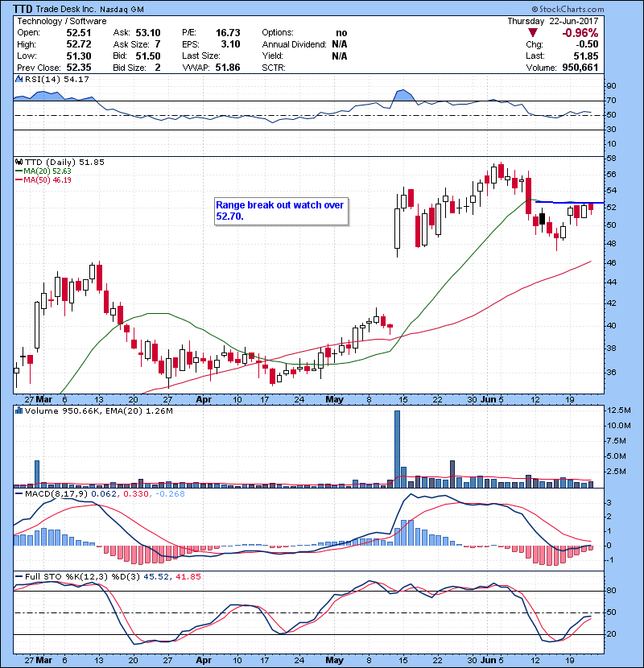The image size is (644, 668).
Task: Click the Prev Close value 52.35
Action: (x=78, y=68)
